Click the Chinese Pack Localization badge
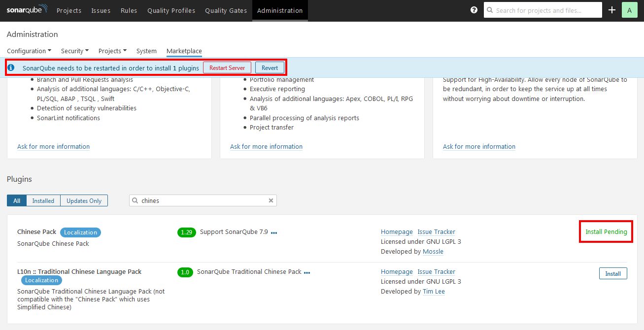644x330 pixels. pos(80,232)
